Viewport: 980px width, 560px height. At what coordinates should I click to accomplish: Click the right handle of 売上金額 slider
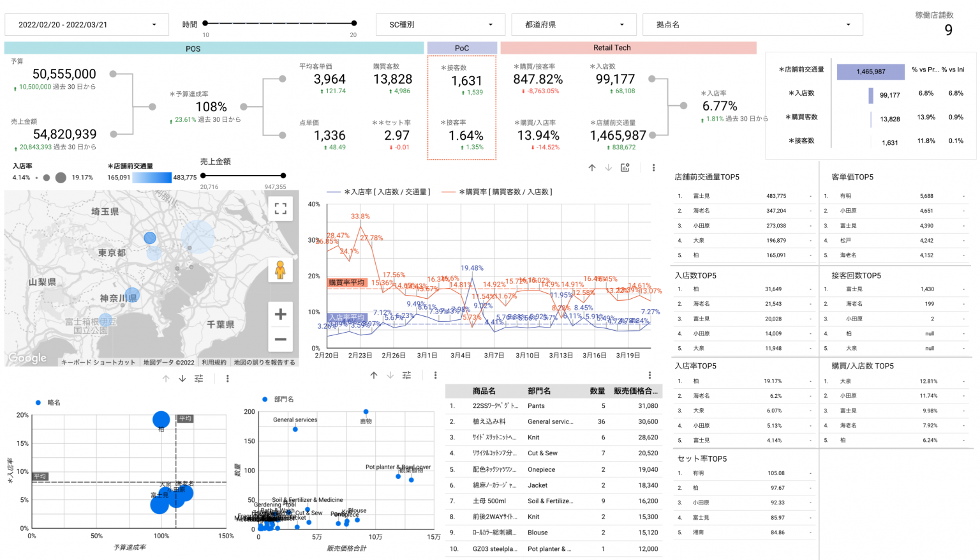coord(283,175)
